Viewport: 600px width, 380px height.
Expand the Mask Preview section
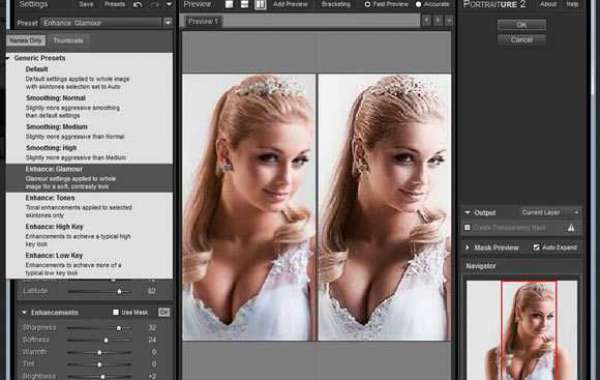[467, 248]
